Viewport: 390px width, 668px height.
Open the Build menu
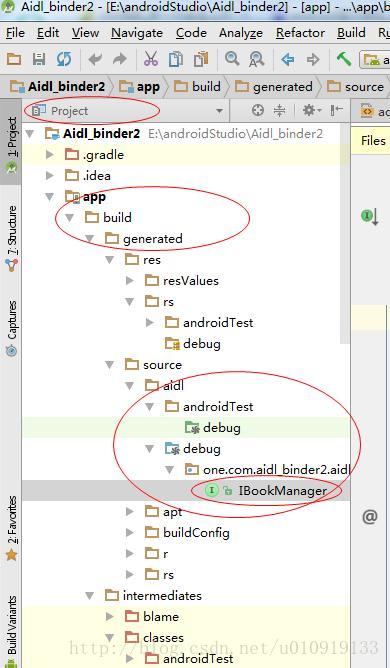click(x=351, y=33)
